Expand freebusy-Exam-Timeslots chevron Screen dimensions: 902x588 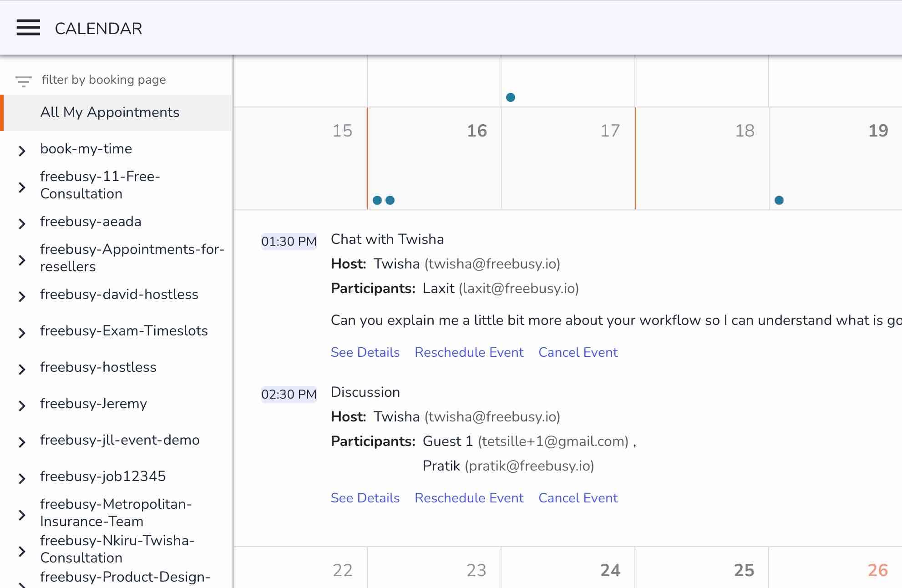click(x=22, y=332)
